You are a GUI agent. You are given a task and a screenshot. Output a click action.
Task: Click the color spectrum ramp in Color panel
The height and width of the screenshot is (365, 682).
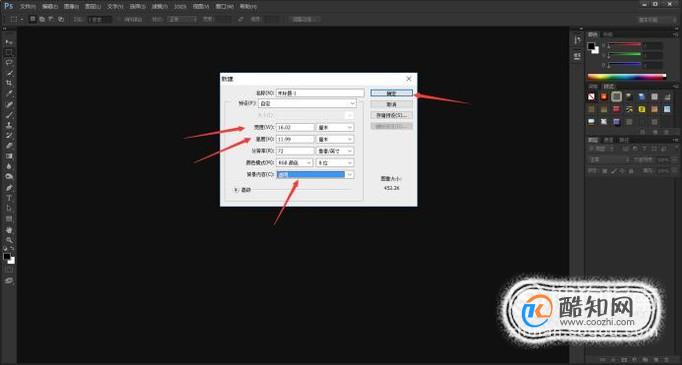627,77
